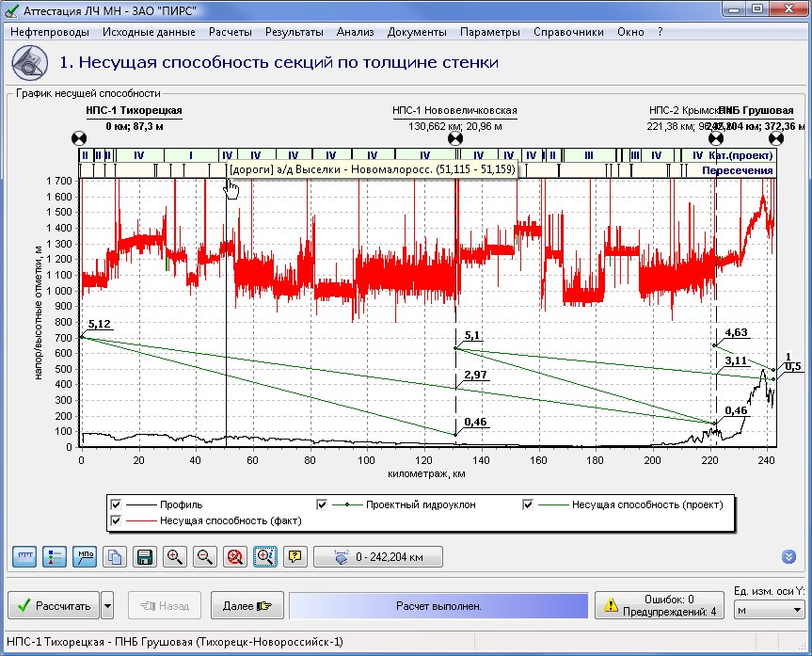
Task: Open the Расчеты menu
Action: tap(231, 32)
